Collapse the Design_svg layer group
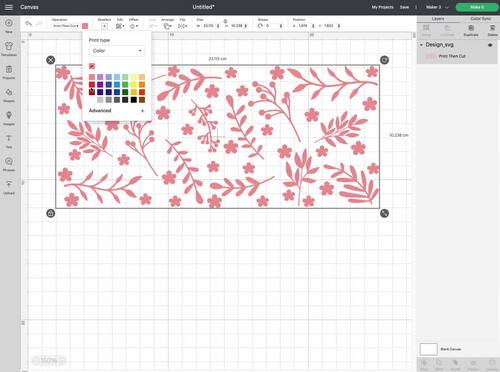 (x=421, y=45)
